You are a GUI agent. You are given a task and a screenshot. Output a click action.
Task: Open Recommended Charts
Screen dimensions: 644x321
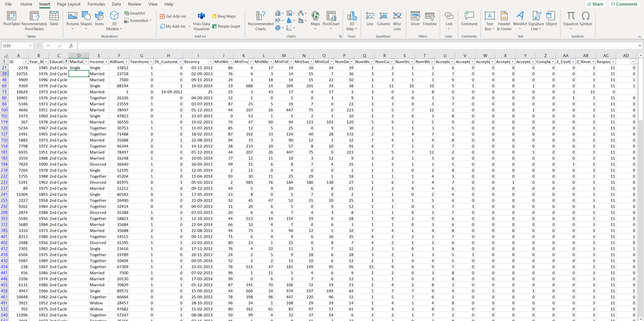(261, 21)
